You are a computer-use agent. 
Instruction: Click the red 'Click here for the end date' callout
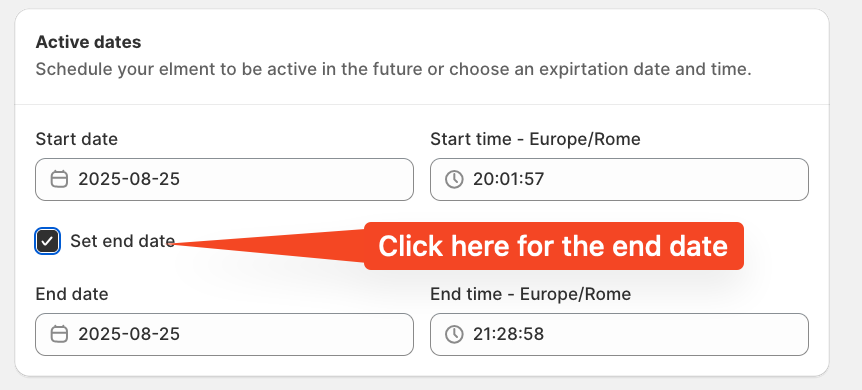554,246
